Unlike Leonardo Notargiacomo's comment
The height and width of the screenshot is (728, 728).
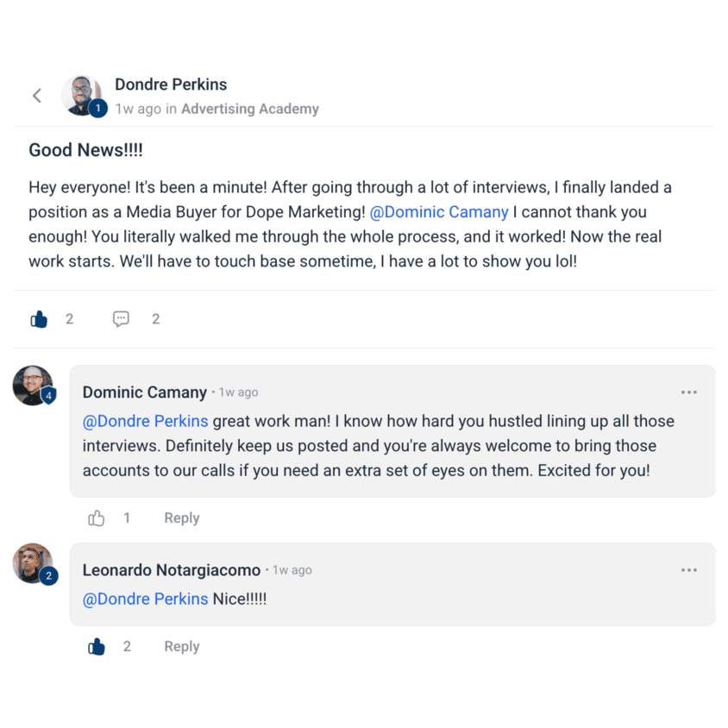pyautogui.click(x=97, y=646)
